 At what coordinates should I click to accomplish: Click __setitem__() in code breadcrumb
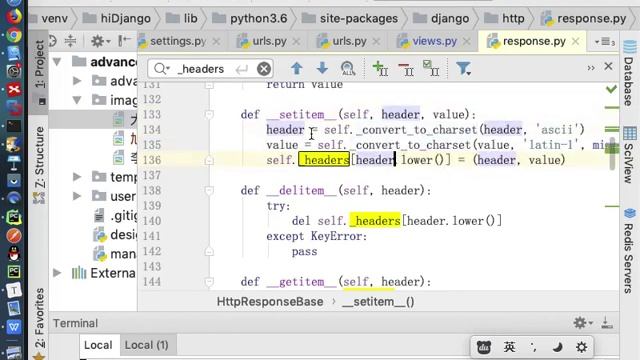[378, 302]
